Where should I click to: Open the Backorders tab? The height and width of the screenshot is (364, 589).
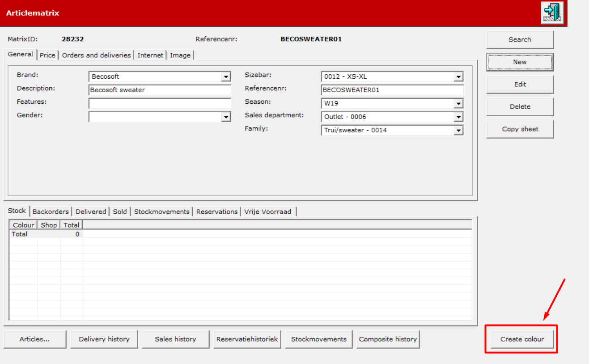(51, 212)
